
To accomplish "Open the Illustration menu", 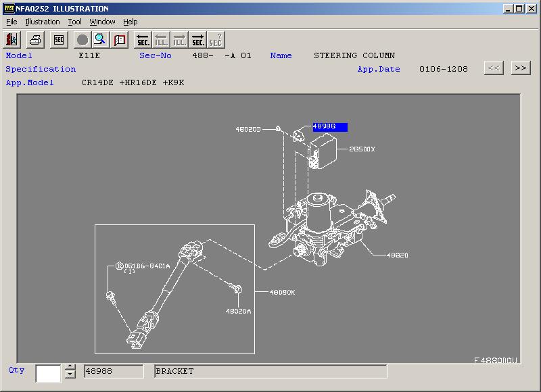I will [43, 22].
